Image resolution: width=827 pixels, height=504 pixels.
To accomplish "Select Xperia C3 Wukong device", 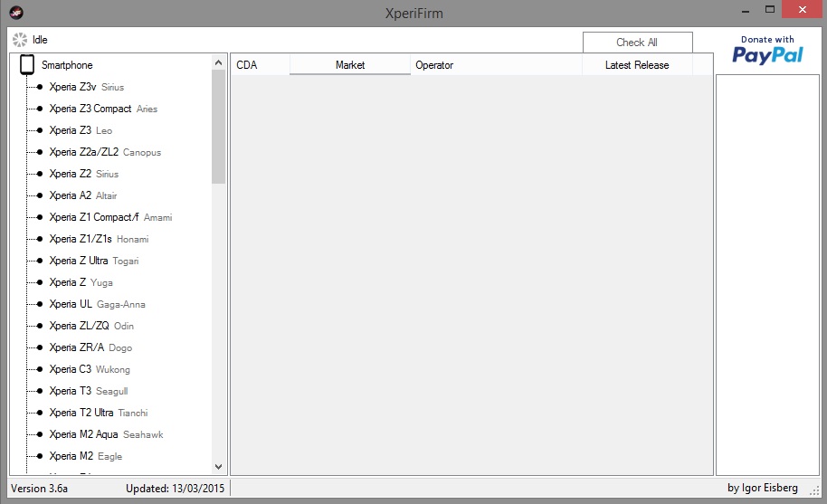I will pos(90,369).
